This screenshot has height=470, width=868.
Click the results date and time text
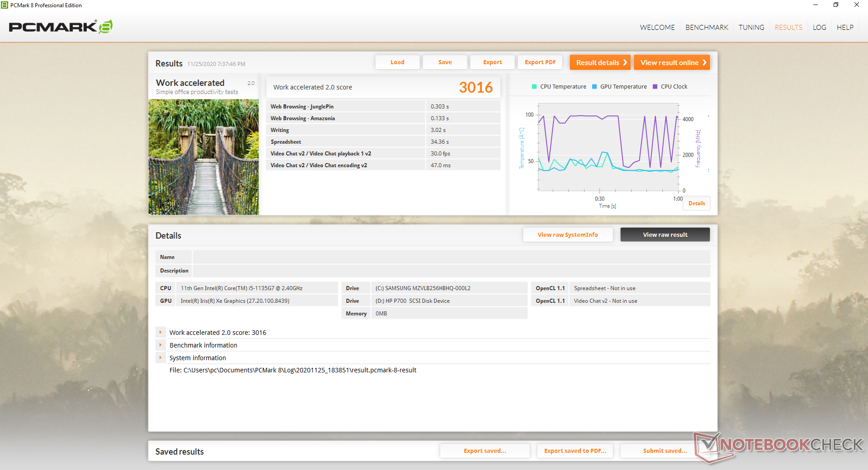click(216, 64)
